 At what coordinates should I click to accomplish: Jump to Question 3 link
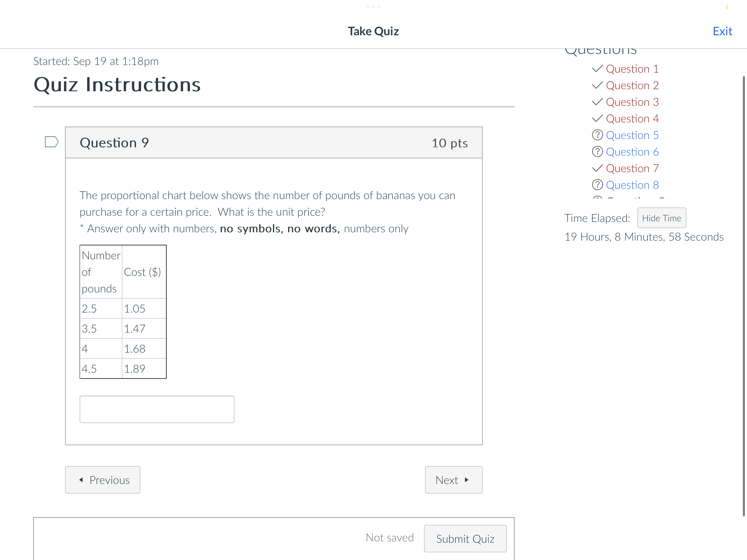coord(632,102)
